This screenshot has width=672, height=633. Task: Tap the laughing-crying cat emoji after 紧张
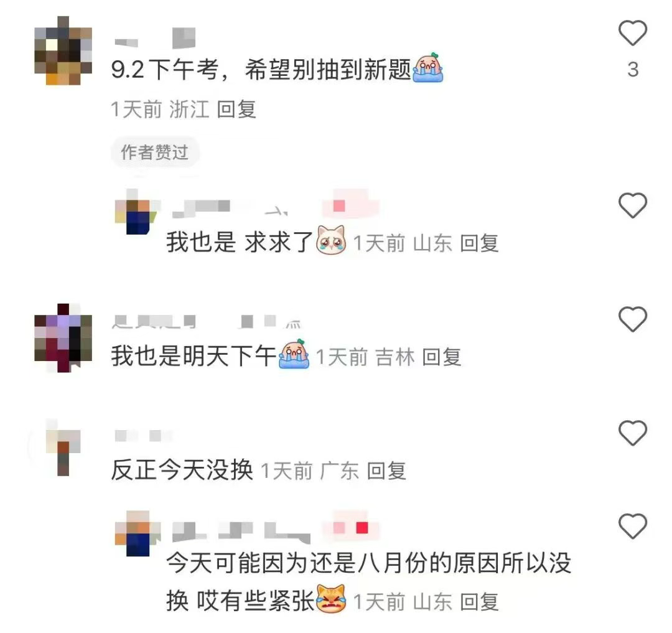coord(331,598)
